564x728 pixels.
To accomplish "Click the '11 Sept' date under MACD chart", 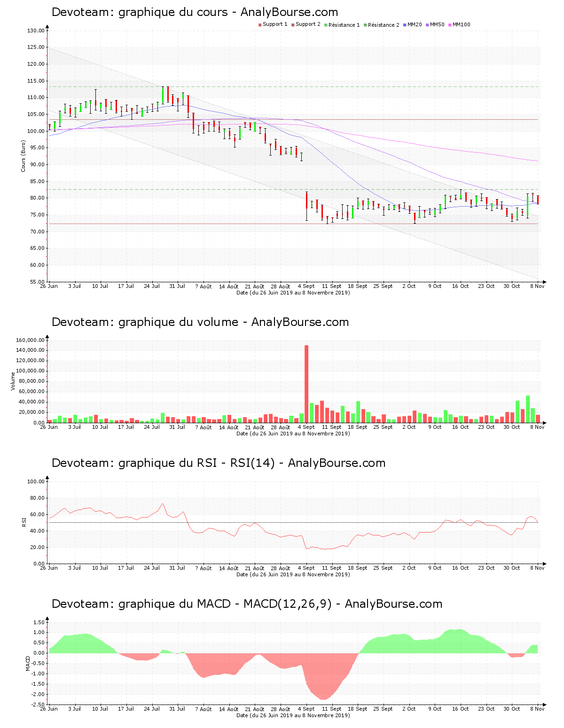I will (x=332, y=709).
